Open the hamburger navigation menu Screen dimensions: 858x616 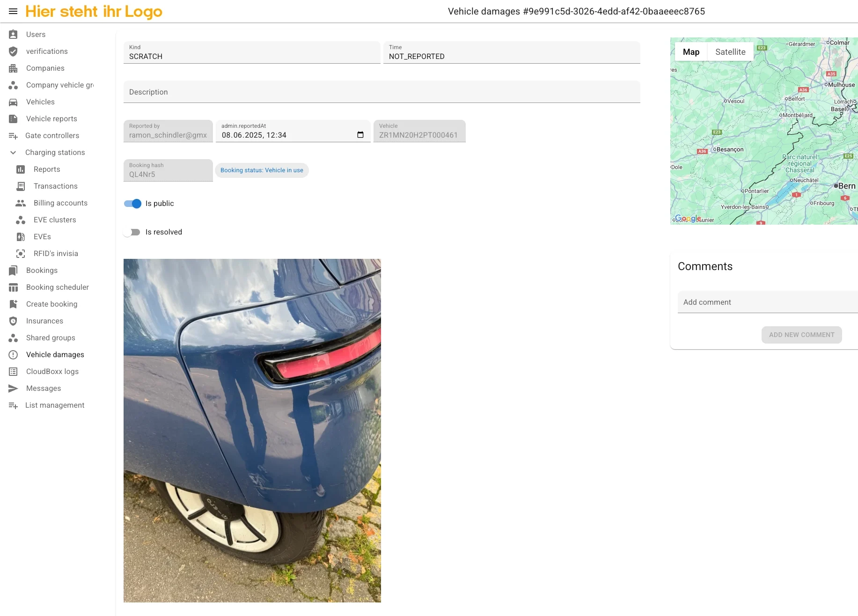(x=13, y=11)
